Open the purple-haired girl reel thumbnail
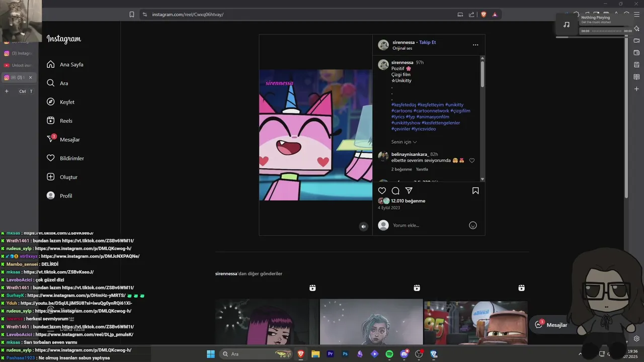The image size is (644, 362). pos(267,322)
